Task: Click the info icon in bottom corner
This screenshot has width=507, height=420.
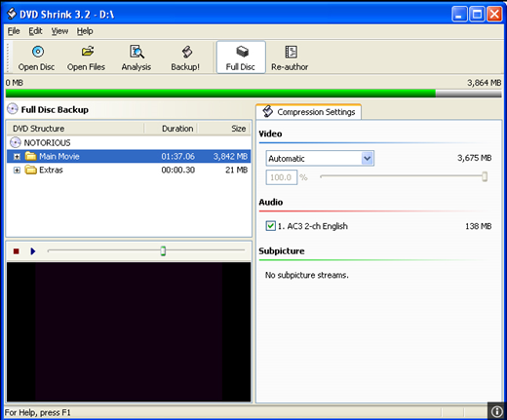Action: click(497, 411)
